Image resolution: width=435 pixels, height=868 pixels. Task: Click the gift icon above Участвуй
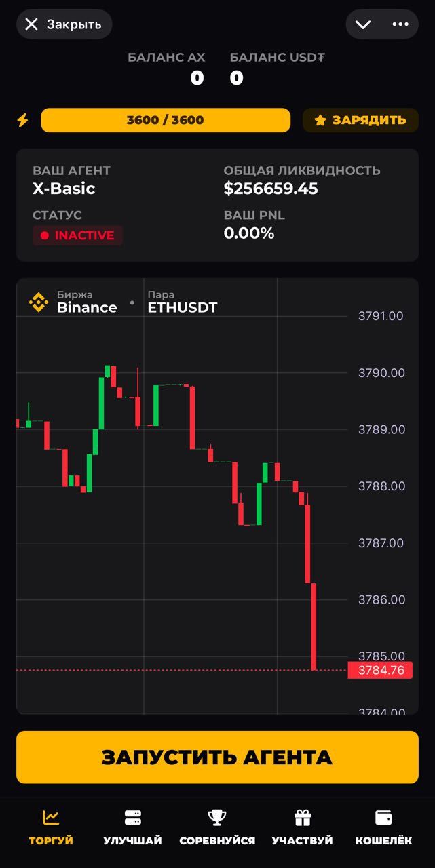coord(302,818)
